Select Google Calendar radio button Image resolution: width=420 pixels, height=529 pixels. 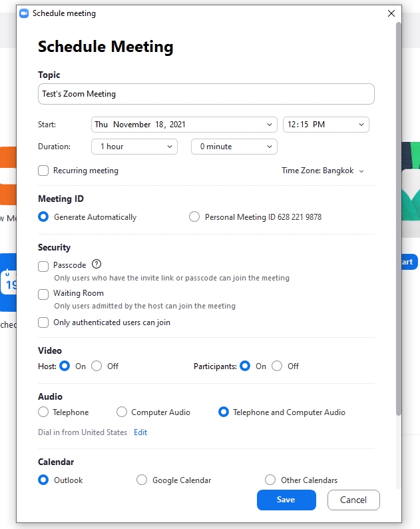tap(142, 480)
